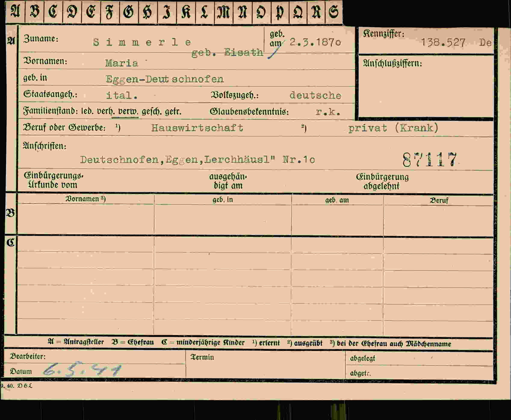Click the legend 'C = minderjährige Kinder'
511x420 pixels.
(x=203, y=343)
